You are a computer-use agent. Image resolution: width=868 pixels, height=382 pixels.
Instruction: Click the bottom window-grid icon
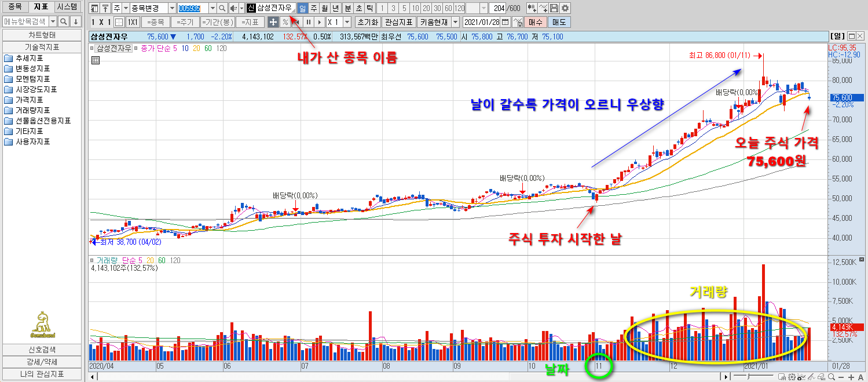coord(782,377)
